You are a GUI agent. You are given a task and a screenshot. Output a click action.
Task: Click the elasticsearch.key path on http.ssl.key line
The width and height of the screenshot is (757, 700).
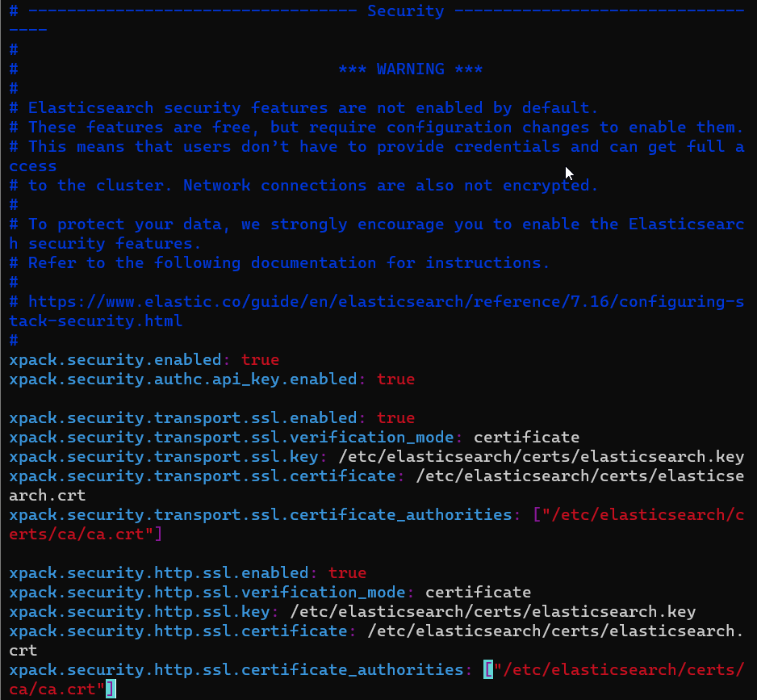click(493, 612)
